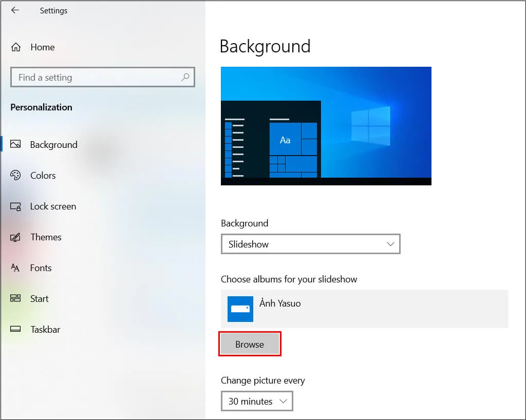Switch to the Themes section
The width and height of the screenshot is (526, 420).
(46, 237)
